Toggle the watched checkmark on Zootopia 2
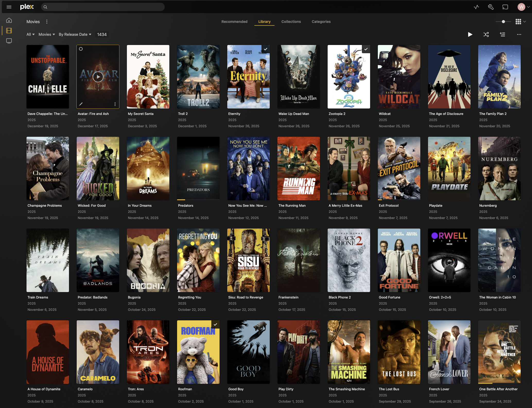The image size is (532, 408). click(x=366, y=49)
